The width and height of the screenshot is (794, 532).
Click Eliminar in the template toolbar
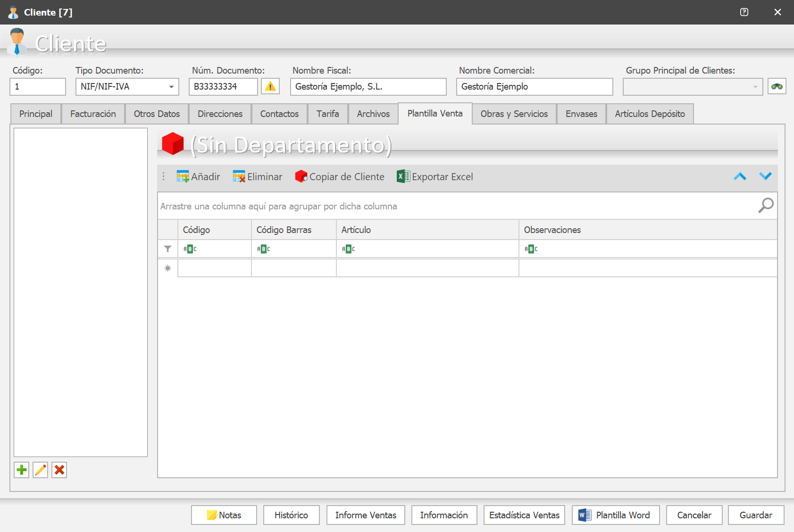[x=257, y=176]
